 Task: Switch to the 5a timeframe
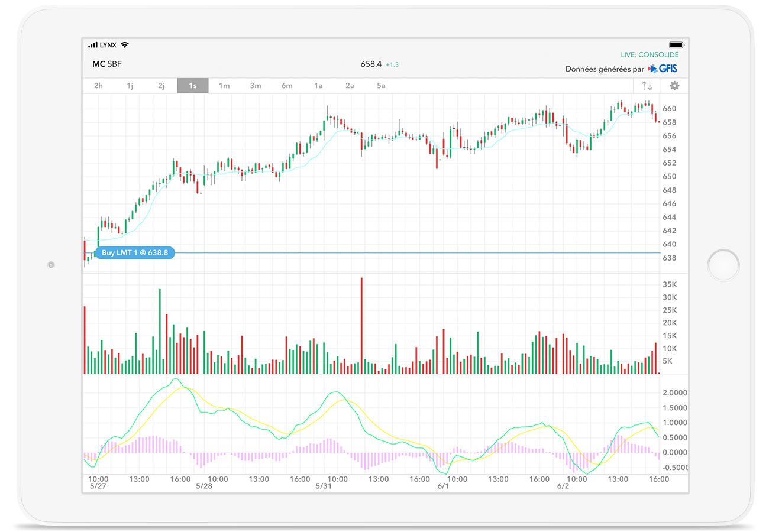tap(381, 86)
